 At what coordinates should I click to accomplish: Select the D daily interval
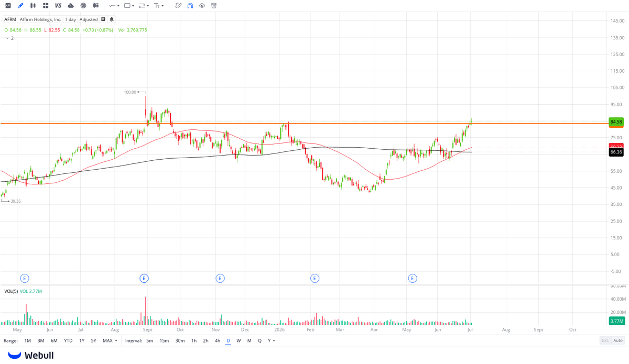pos(228,341)
